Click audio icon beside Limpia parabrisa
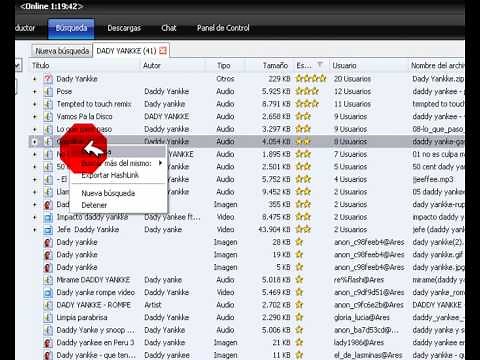 [48, 318]
